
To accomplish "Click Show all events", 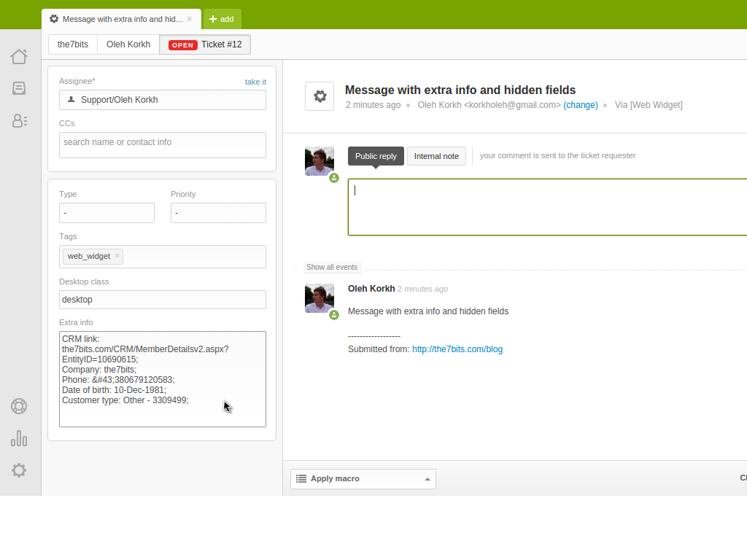I will [x=332, y=268].
